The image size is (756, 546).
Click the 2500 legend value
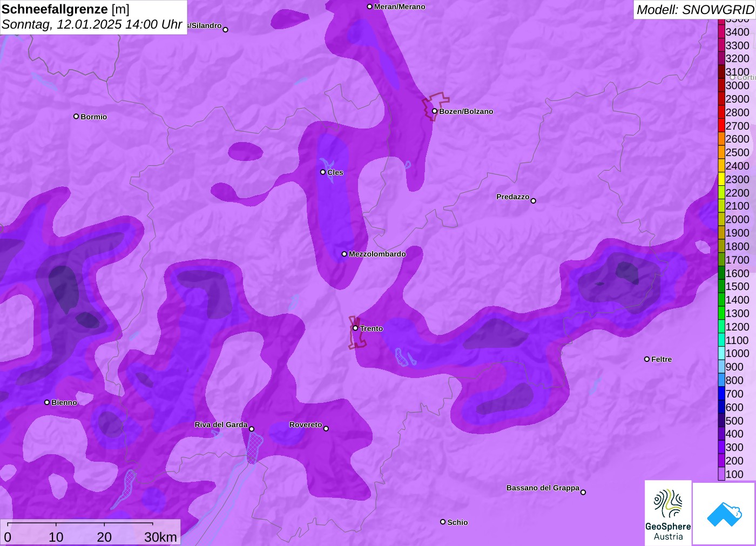[738, 152]
